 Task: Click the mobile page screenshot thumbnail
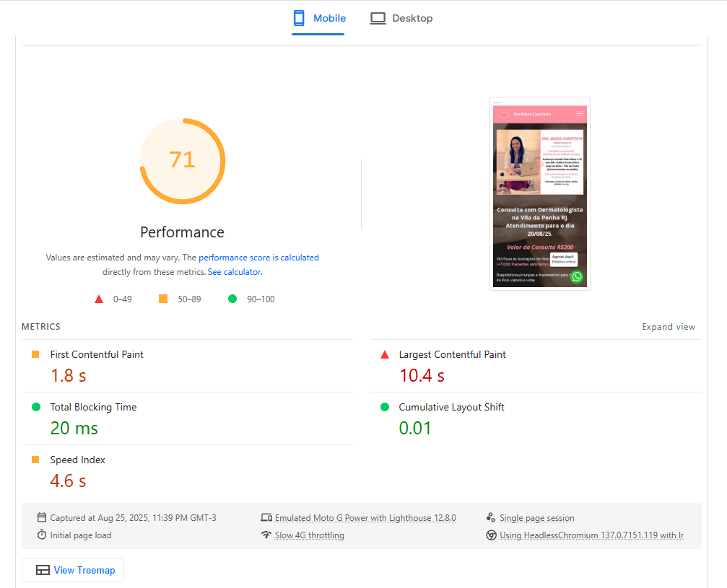tap(539, 193)
